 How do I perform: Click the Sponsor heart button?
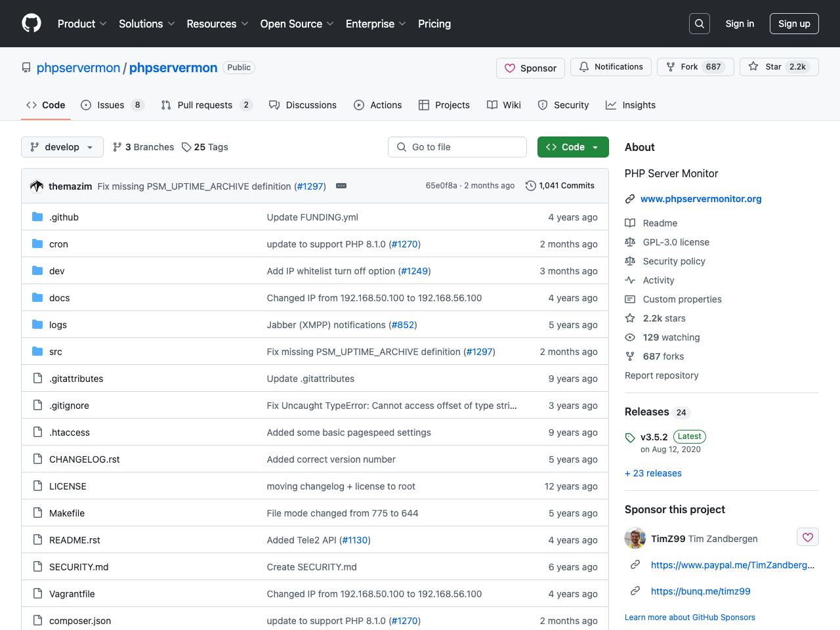[x=530, y=68]
